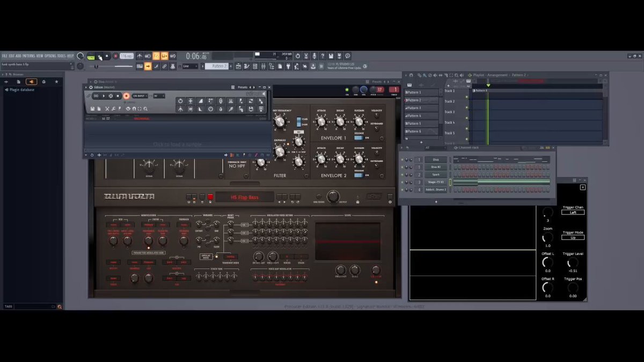The width and height of the screenshot is (644, 362).
Task: Click the Edison save floppy icon
Action: pyautogui.click(x=93, y=108)
